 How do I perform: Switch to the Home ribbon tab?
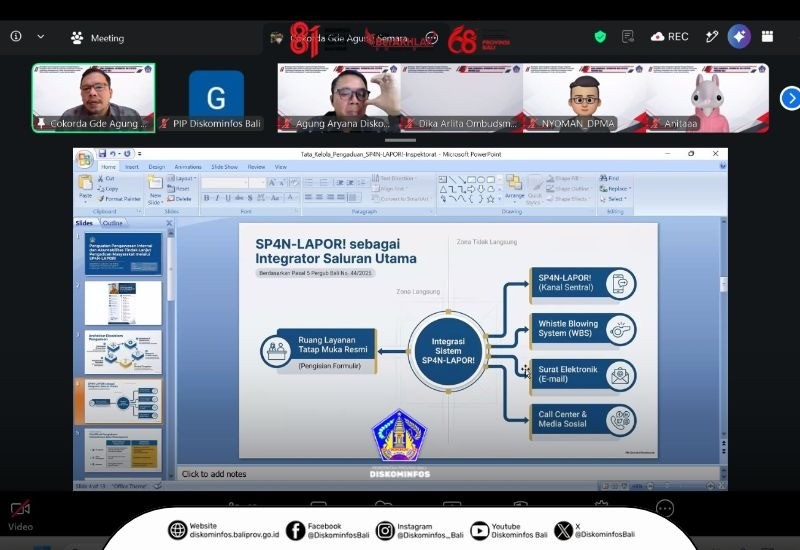[108, 167]
